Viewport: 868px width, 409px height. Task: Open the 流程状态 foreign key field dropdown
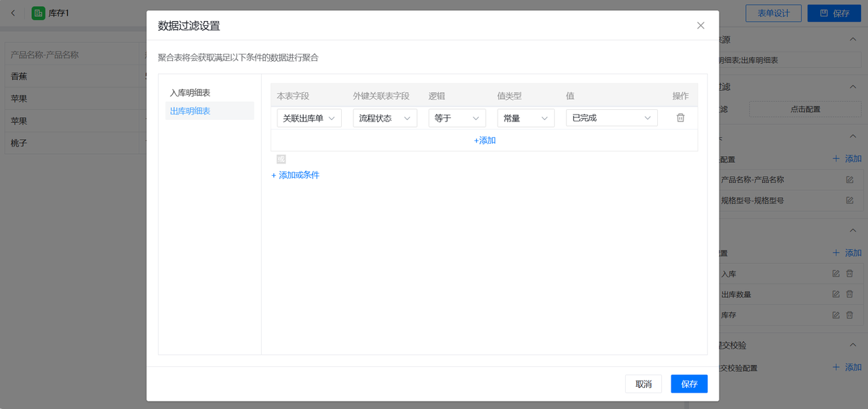pyautogui.click(x=384, y=118)
